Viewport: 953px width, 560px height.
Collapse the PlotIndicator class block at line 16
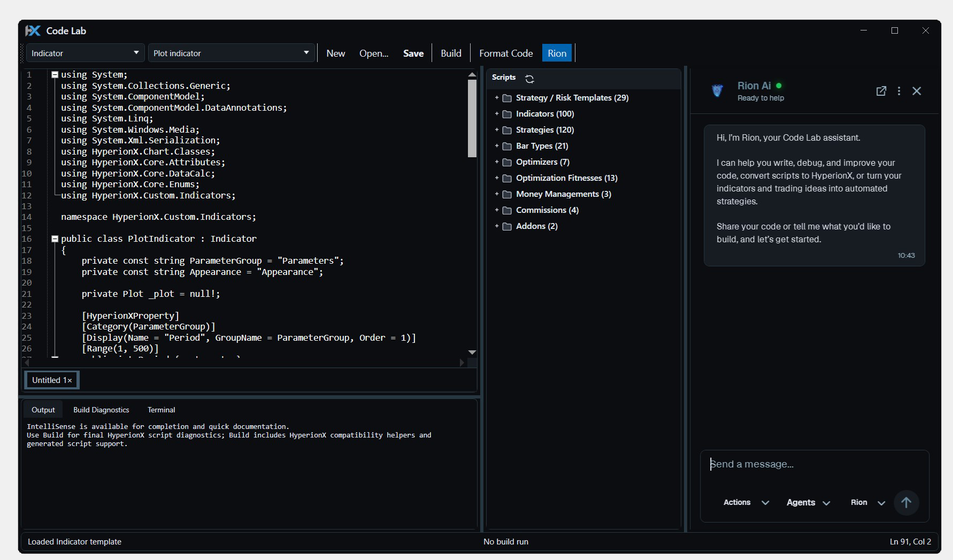[x=55, y=239]
